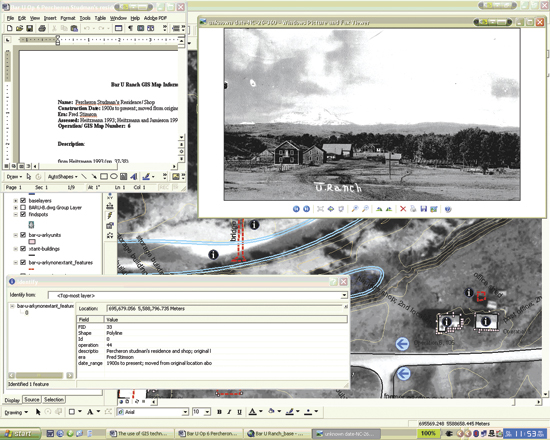The width and height of the screenshot is (550, 440).
Task: Select Oval tool in Word Draw toolbar
Action: tap(114, 176)
